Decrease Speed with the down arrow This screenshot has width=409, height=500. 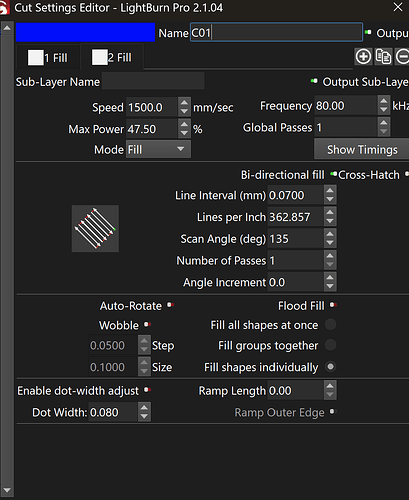[x=184, y=111]
